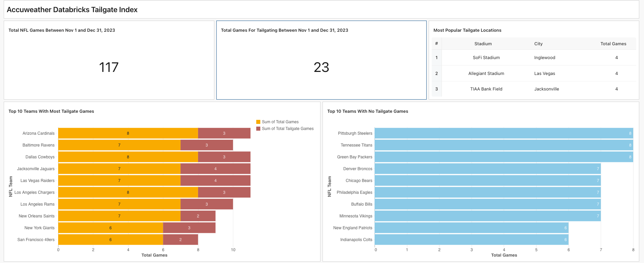Image resolution: width=644 pixels, height=263 pixels.
Task: Click the red Los Angeles Rams tailgate bar segment
Action: click(x=207, y=204)
